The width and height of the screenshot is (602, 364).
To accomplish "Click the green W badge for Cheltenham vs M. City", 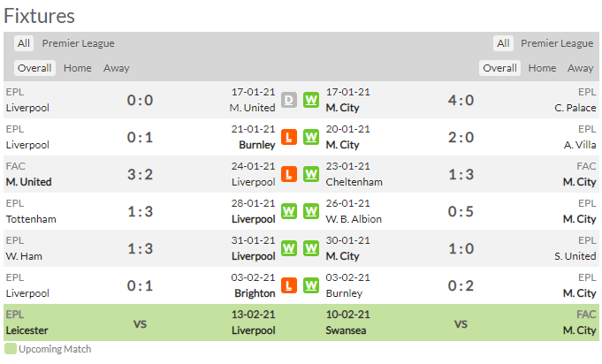I will tap(311, 174).
